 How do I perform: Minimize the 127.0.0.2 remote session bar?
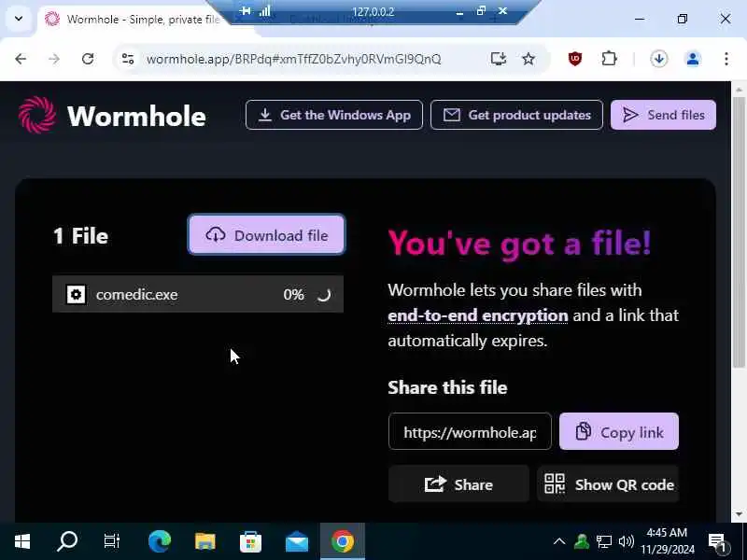(459, 11)
